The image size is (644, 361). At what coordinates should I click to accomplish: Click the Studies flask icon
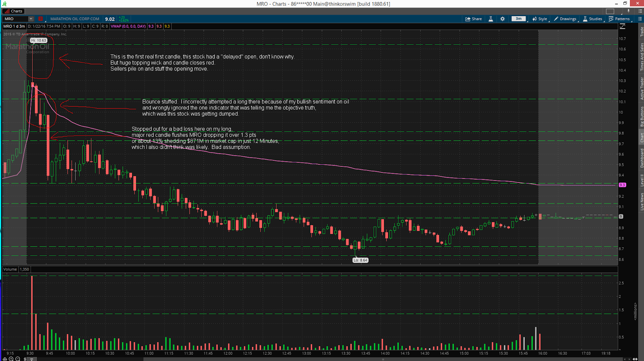[585, 19]
